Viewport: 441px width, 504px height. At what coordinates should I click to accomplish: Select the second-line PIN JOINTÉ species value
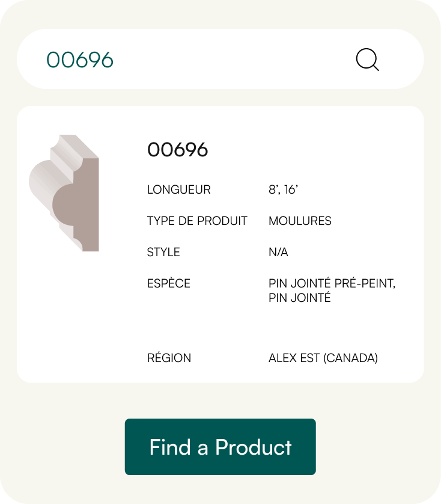[x=299, y=298]
